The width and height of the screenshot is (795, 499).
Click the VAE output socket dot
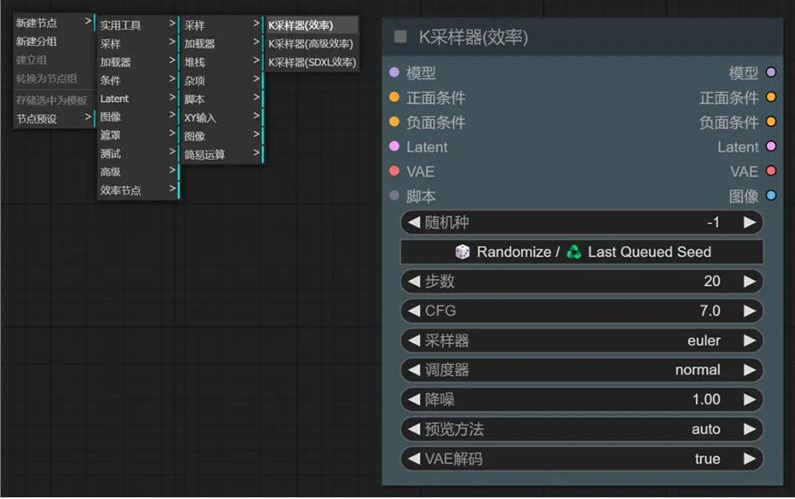(x=771, y=171)
